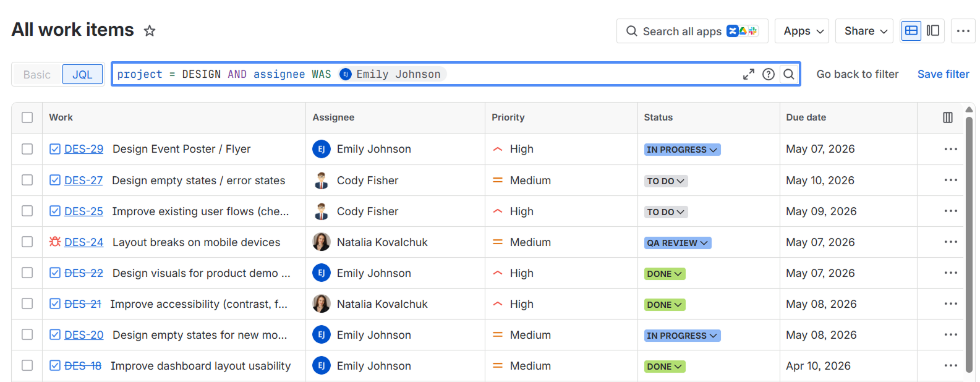Select the DES-24 row checkbox
This screenshot has width=980, height=382.
pos(27,242)
